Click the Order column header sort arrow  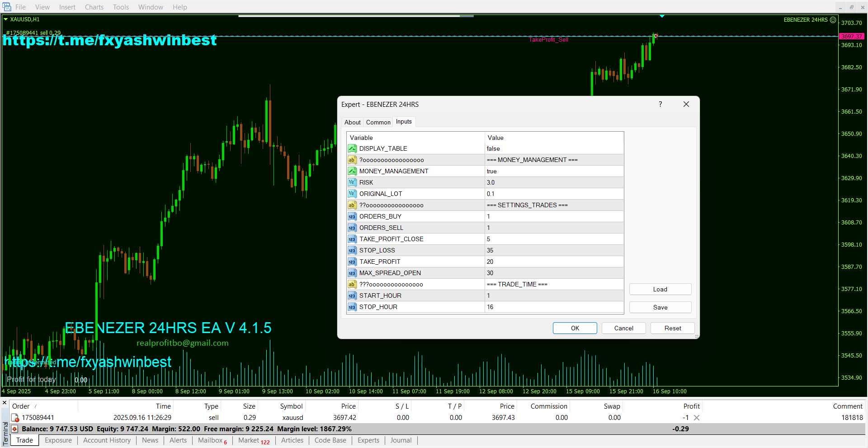(x=36, y=406)
